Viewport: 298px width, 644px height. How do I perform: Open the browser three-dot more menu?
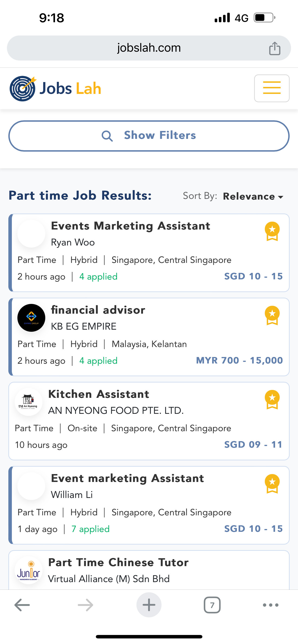coord(270,605)
